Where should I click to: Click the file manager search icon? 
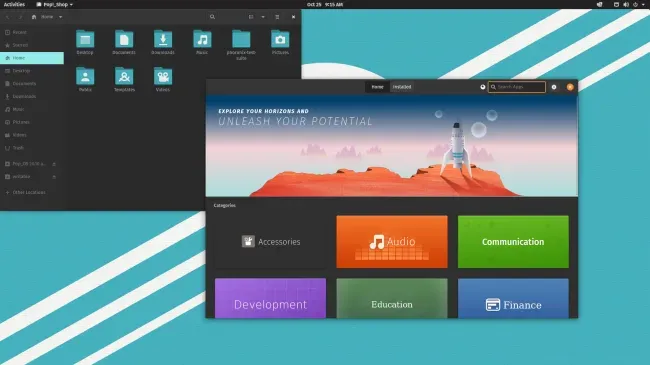(212, 17)
